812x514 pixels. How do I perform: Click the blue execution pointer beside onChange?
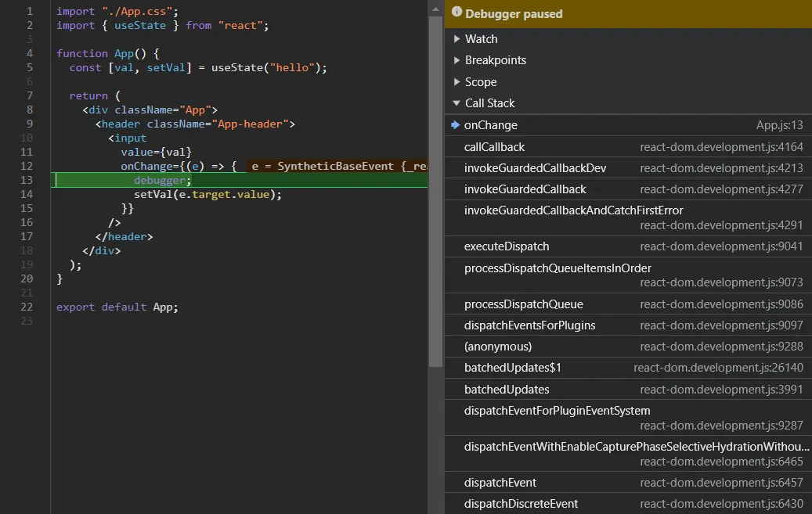pos(455,124)
